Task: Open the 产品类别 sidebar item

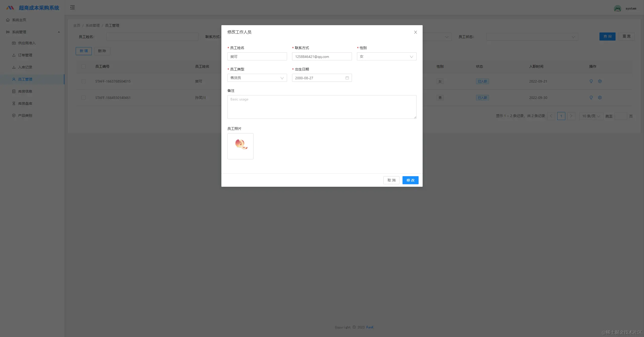Action: pos(25,116)
